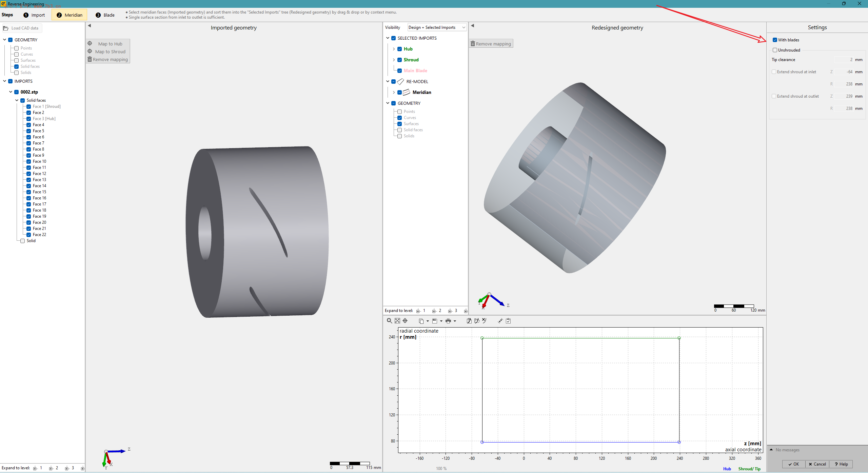Enable Extend shroud at inlet checkbox

click(x=774, y=72)
